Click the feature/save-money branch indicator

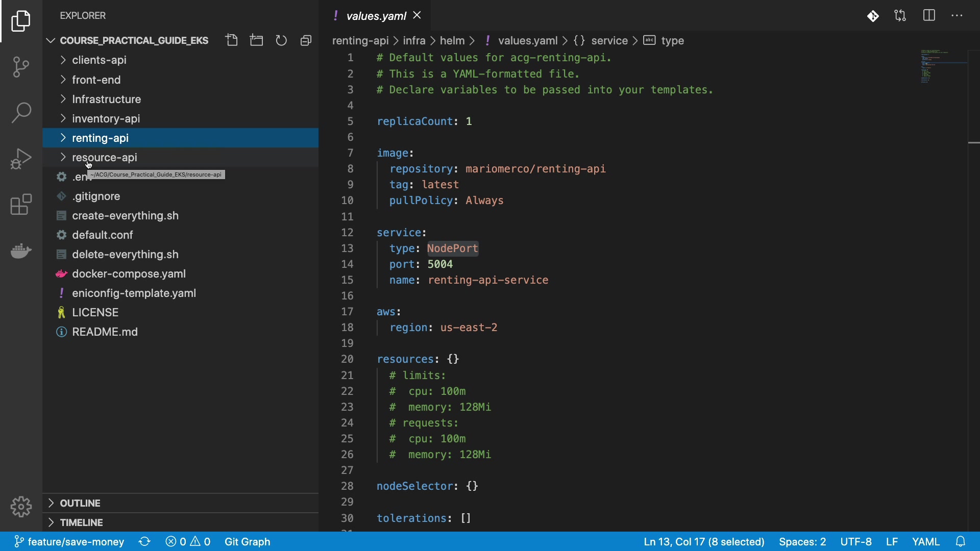pos(69,541)
